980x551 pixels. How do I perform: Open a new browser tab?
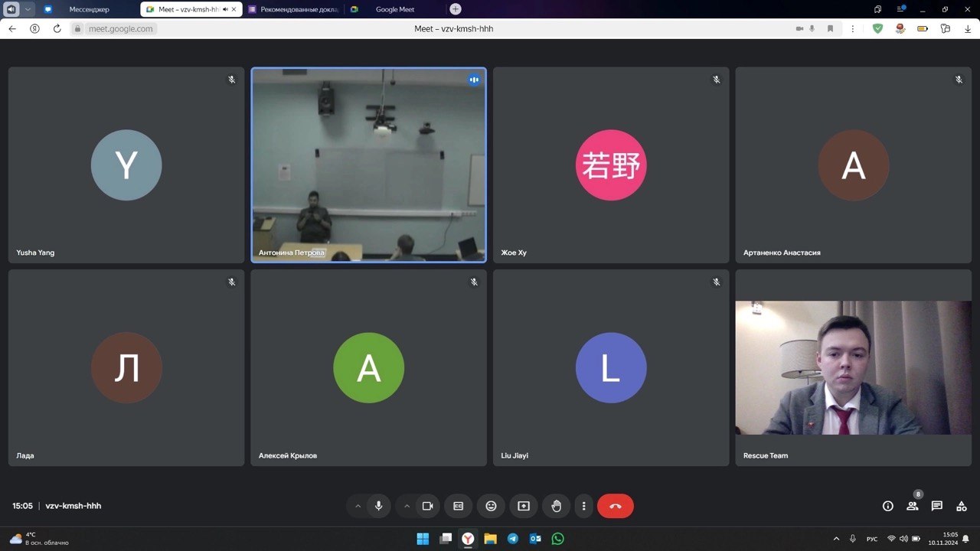pos(456,9)
